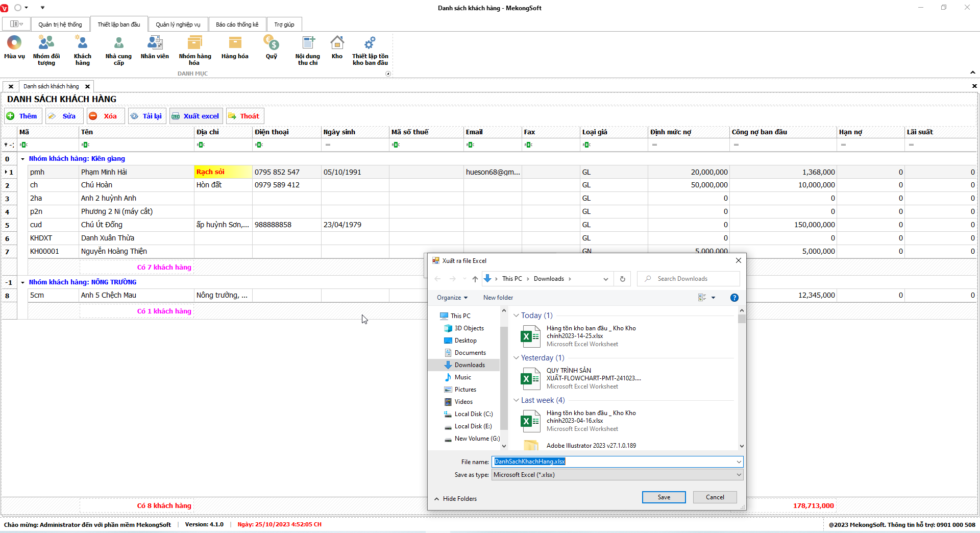Open the Save as type dropdown
This screenshot has height=533, width=980.
[x=617, y=475]
